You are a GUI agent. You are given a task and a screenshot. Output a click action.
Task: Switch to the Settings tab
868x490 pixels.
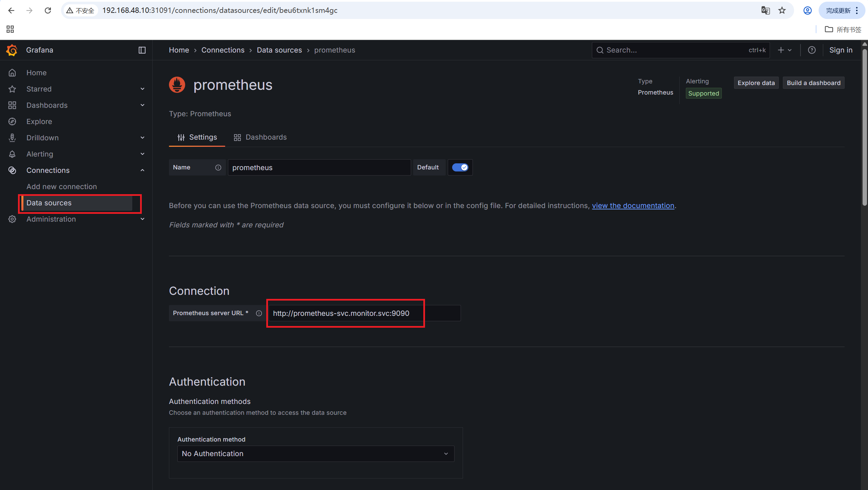pos(197,137)
